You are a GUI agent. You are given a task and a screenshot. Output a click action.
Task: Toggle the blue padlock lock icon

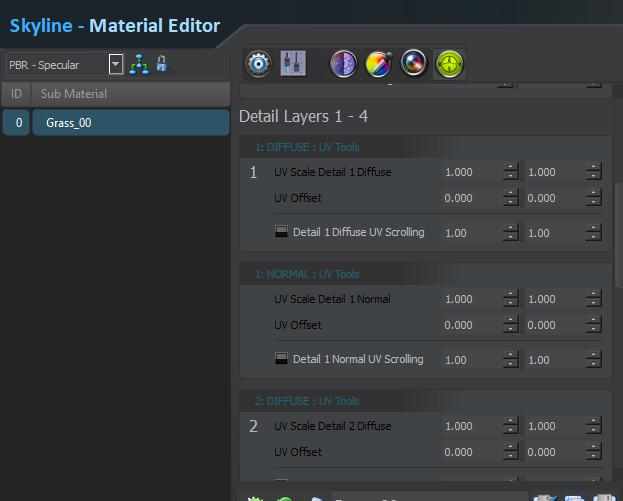tap(162, 64)
